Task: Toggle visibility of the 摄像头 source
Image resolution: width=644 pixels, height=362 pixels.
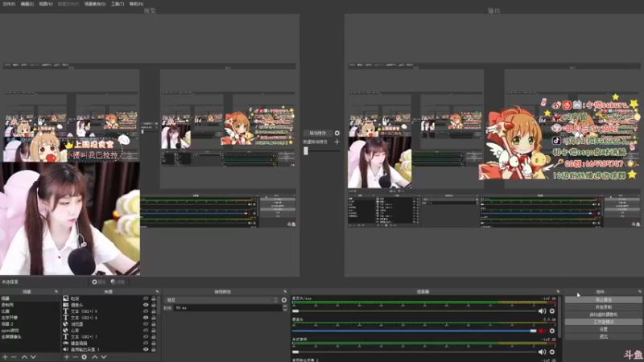Action: pyautogui.click(x=146, y=305)
